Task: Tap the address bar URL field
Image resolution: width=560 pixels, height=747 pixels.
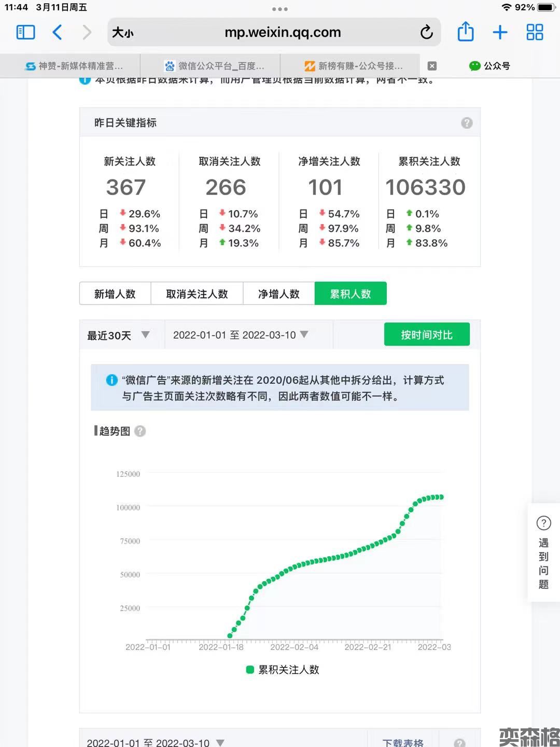Action: click(283, 32)
